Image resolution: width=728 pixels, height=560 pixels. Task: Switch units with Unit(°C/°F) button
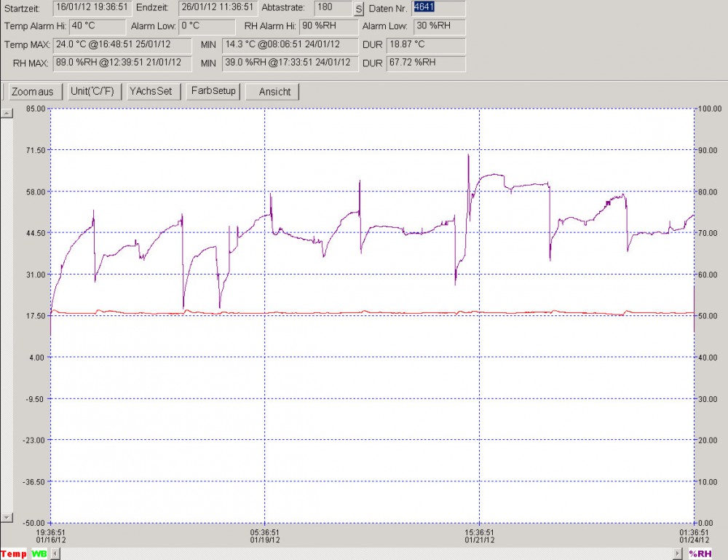[92, 92]
